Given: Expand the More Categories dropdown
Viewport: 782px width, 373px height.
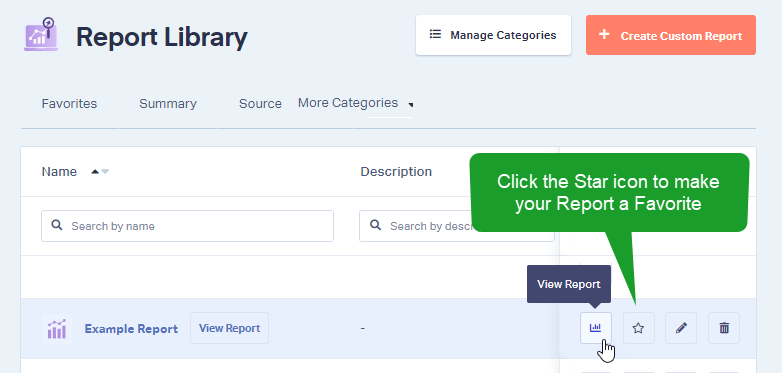Looking at the screenshot, I should coord(356,103).
